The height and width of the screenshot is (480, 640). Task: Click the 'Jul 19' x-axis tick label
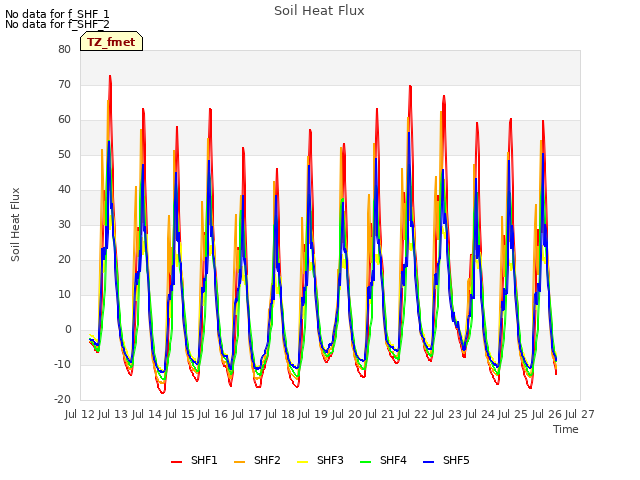tap(313, 414)
